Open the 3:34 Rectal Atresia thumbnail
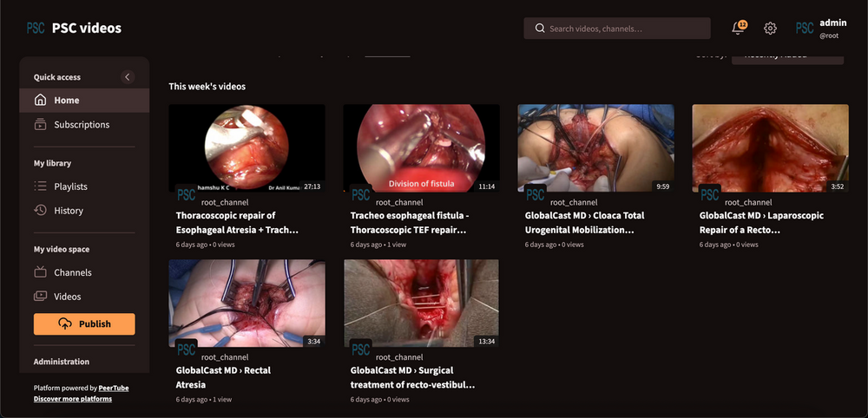This screenshot has width=868, height=418. coord(247,303)
